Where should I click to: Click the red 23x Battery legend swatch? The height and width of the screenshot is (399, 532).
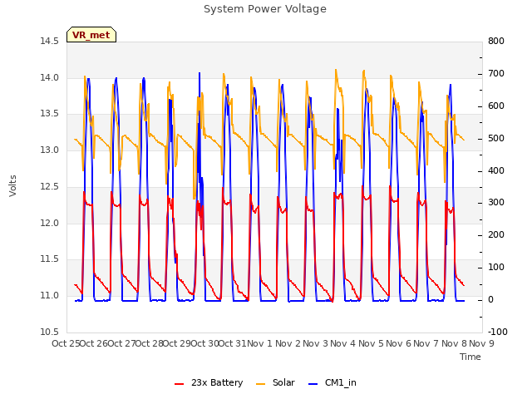pos(180,384)
